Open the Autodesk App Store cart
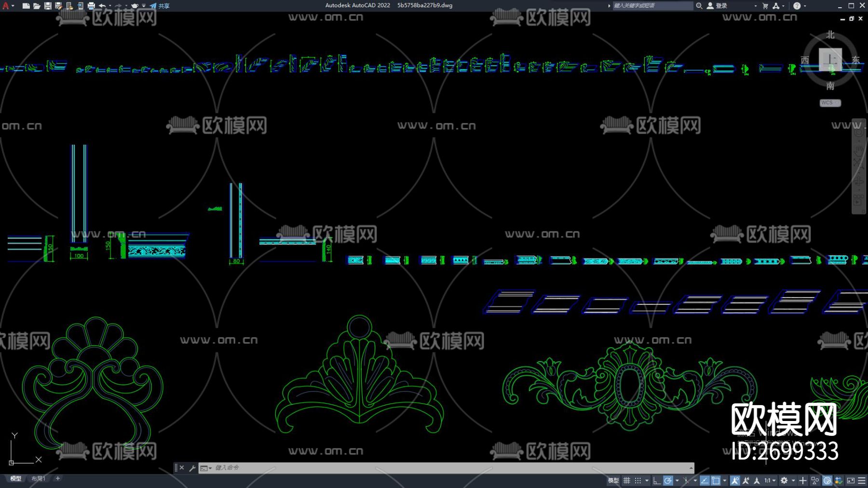Image resolution: width=868 pixels, height=488 pixels. click(765, 6)
